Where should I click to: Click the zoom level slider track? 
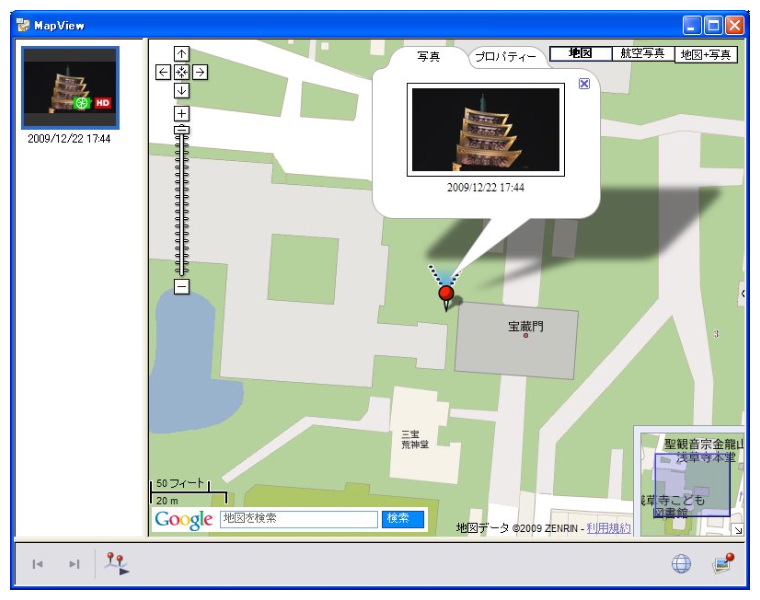click(x=181, y=200)
